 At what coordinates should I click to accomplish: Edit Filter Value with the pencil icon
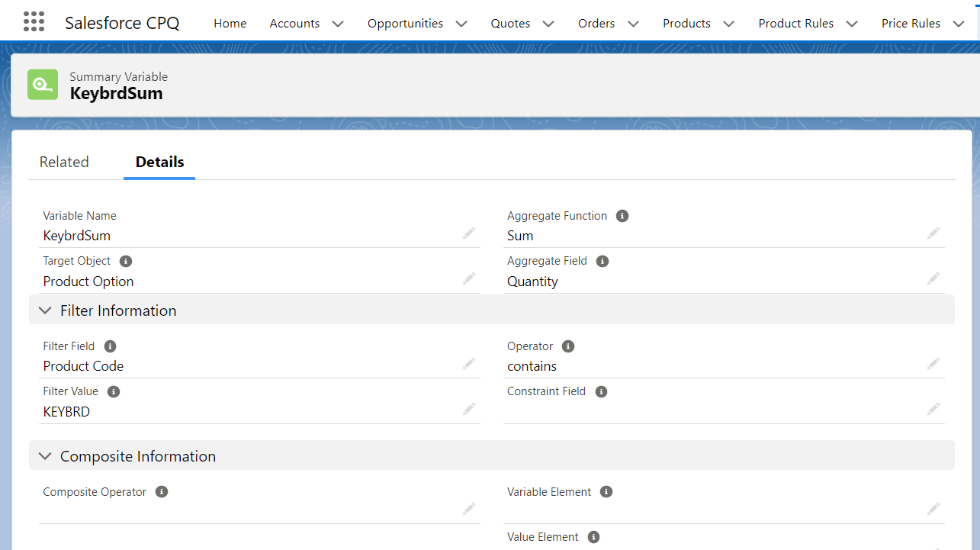[469, 409]
